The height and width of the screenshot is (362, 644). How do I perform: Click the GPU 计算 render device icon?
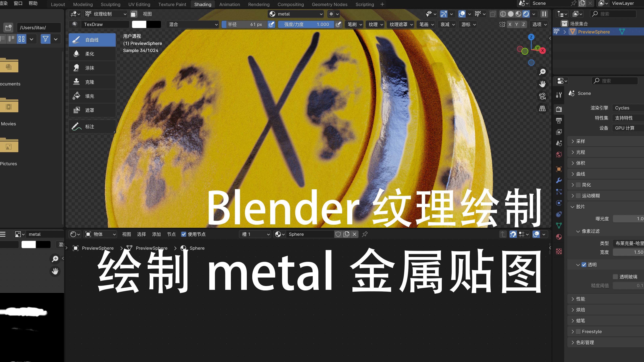click(x=627, y=128)
